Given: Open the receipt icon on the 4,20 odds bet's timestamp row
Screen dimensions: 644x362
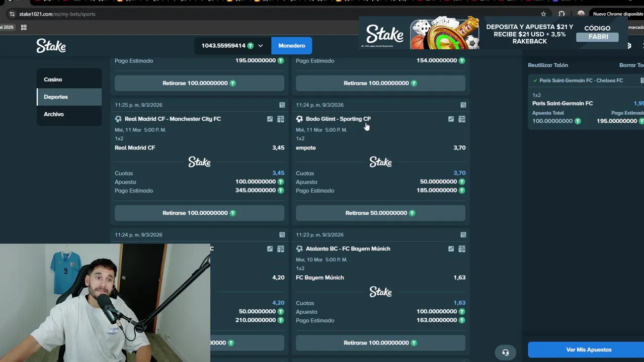Looking at the screenshot, I should coord(282,235).
